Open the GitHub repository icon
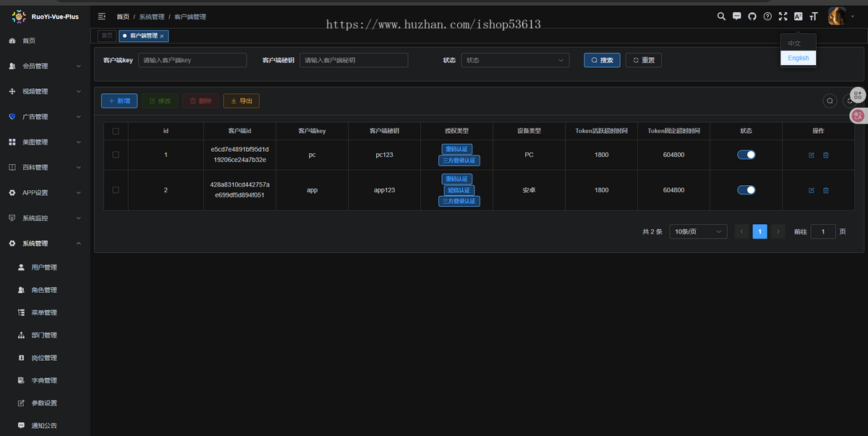 pos(752,16)
